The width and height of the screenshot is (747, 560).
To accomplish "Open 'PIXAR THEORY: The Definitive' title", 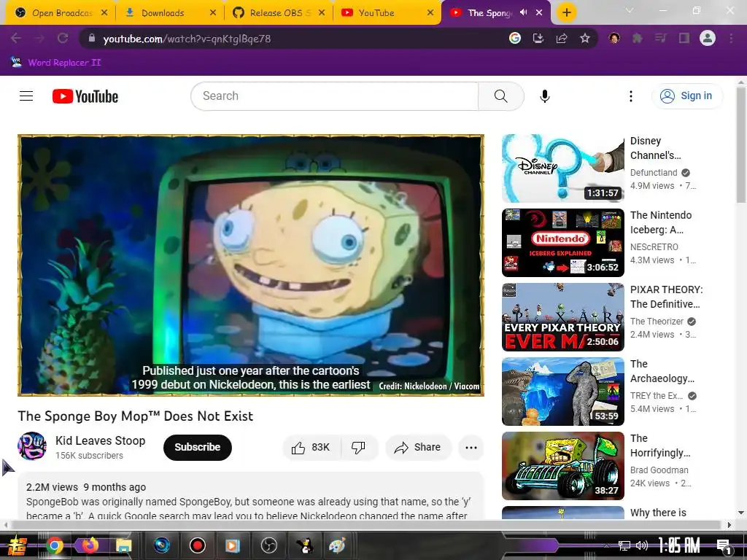I will tap(666, 297).
